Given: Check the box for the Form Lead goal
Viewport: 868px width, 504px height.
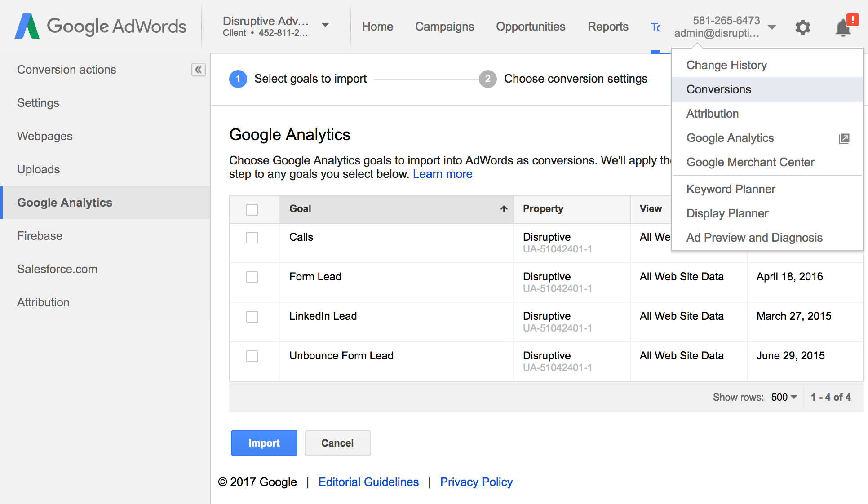Looking at the screenshot, I should 252,277.
